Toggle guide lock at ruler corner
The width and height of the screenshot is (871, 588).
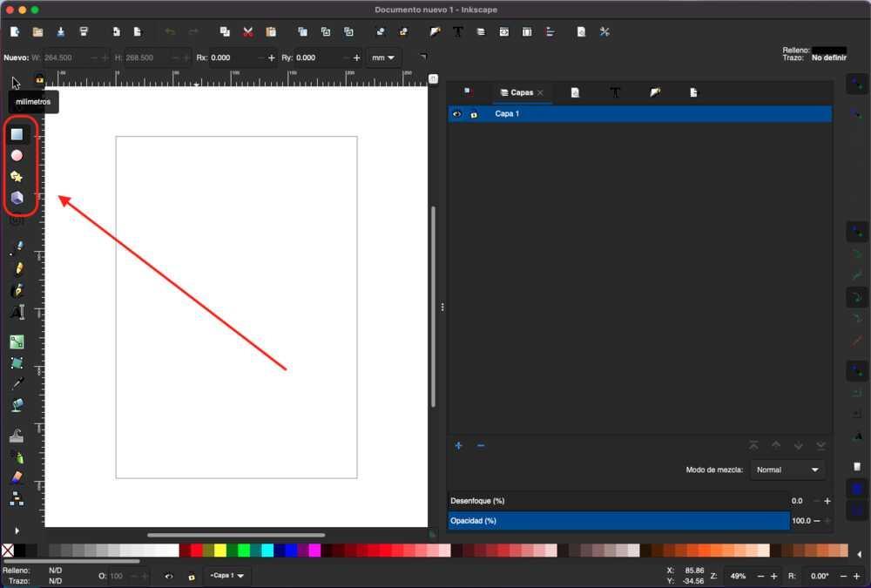[39, 79]
